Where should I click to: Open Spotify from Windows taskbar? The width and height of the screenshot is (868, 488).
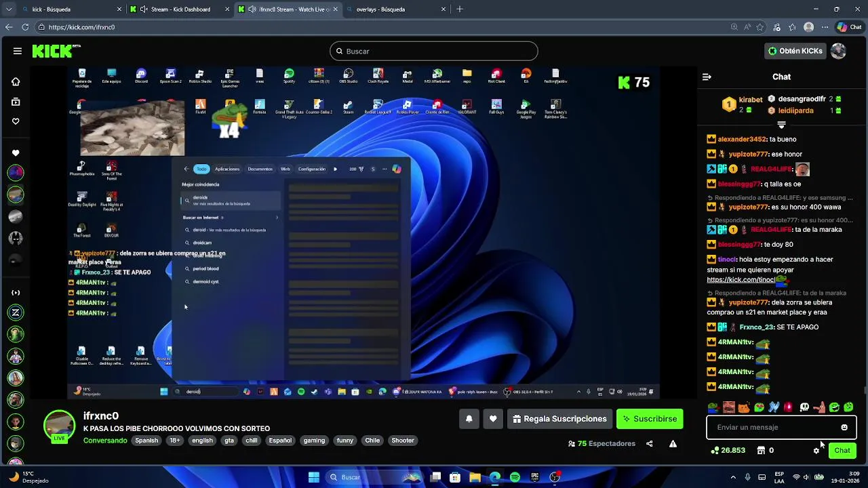(x=515, y=477)
